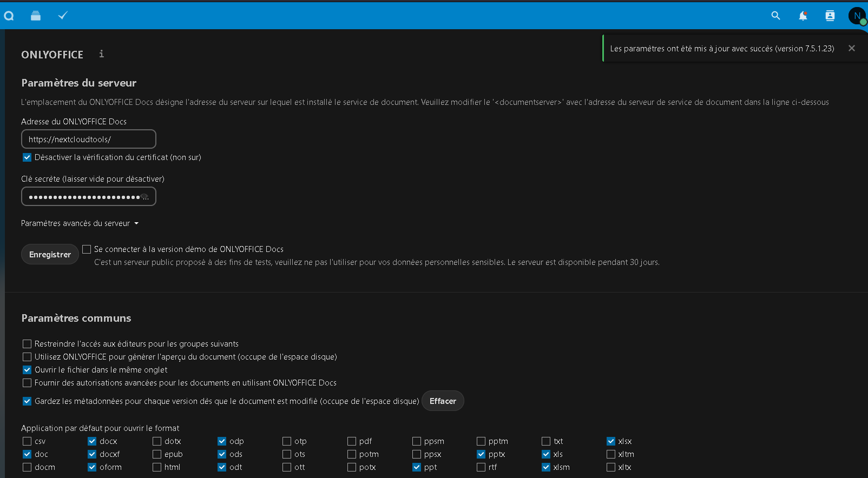Uncheck the pptx format checkbox
The height and width of the screenshot is (478, 868).
[481, 454]
